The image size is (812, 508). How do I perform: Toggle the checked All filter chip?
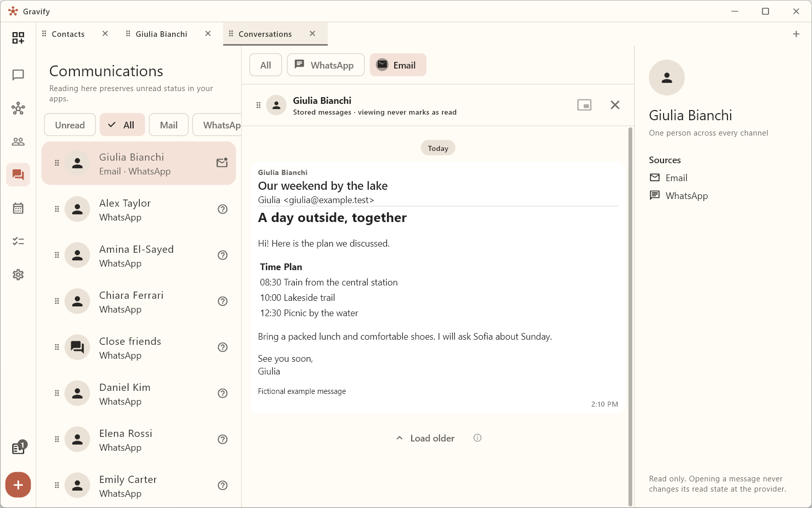(x=122, y=125)
